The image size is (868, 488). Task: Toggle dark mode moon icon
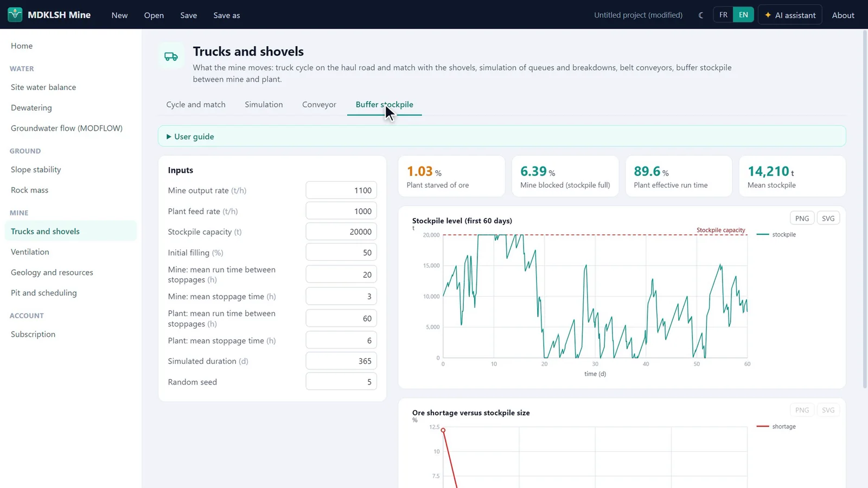(x=701, y=15)
